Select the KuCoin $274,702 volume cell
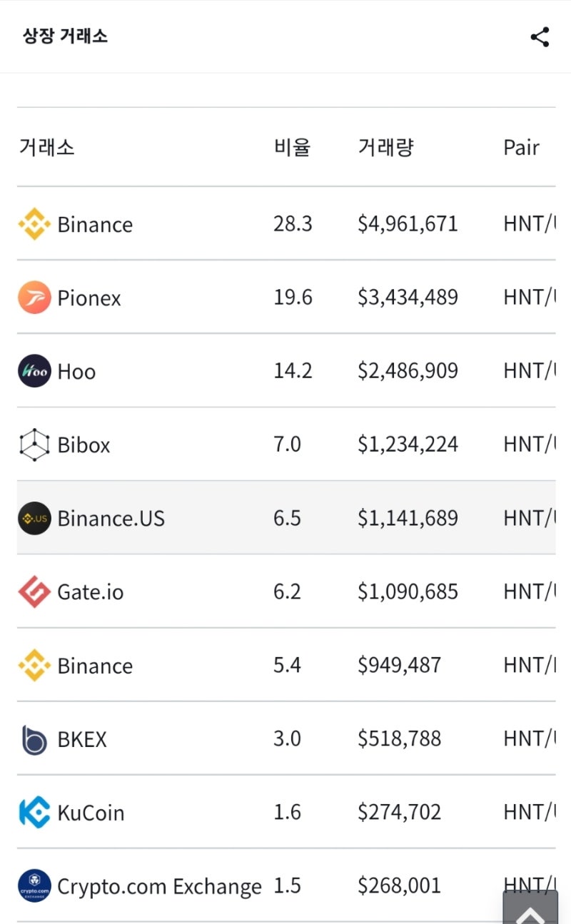Viewport: 571px width, 924px height. tap(399, 812)
